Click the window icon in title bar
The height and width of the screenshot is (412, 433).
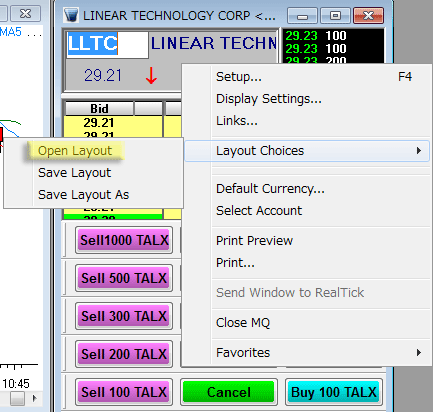(x=71, y=15)
